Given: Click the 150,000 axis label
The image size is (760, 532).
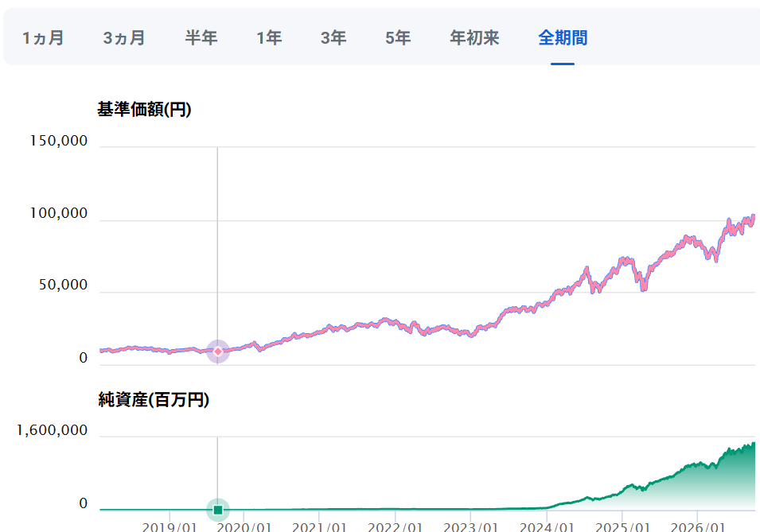Looking at the screenshot, I should pyautogui.click(x=59, y=141).
